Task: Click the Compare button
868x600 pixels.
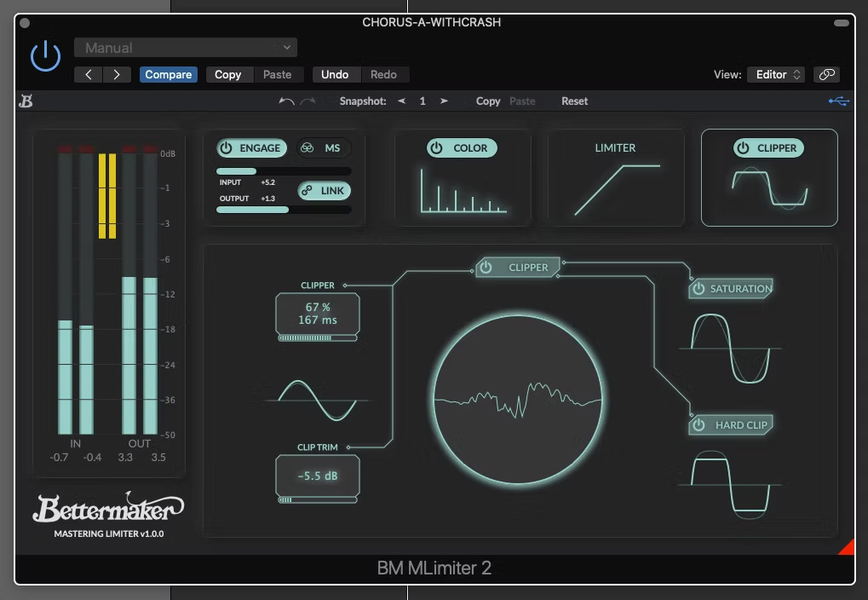Action: click(x=169, y=74)
